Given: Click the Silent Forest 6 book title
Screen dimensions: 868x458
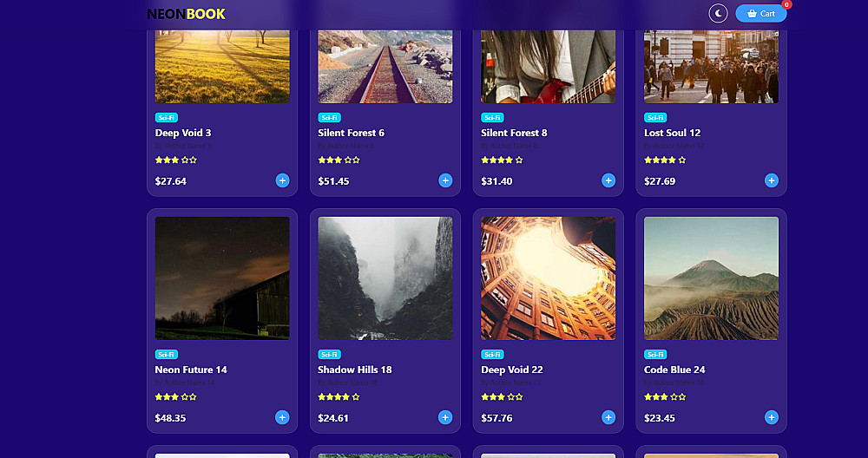Looking at the screenshot, I should click(x=351, y=133).
